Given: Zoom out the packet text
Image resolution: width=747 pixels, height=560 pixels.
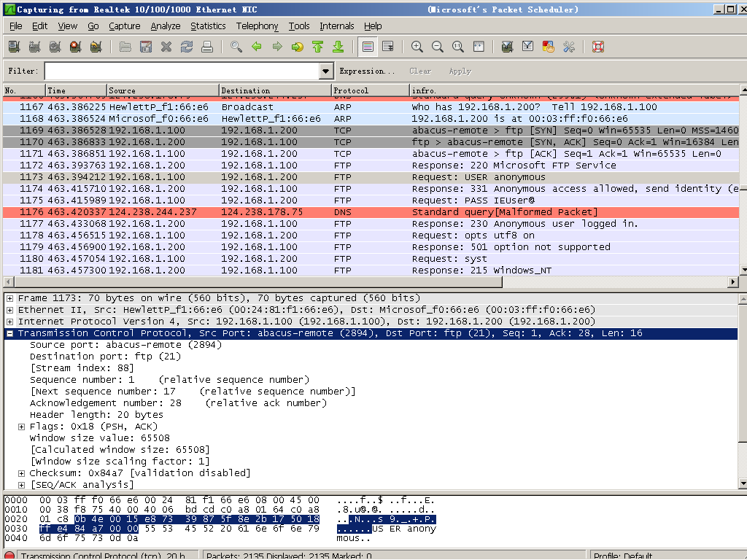Looking at the screenshot, I should (438, 47).
